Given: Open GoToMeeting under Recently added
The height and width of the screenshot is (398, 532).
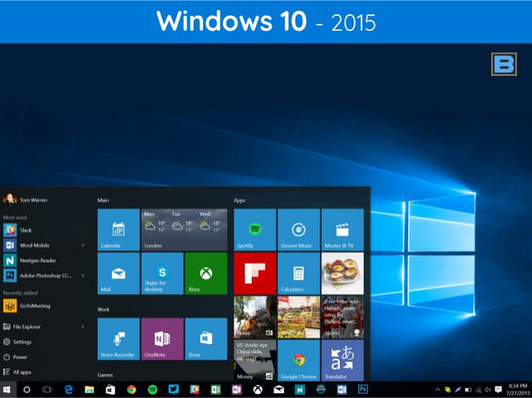Looking at the screenshot, I should click(43, 306).
